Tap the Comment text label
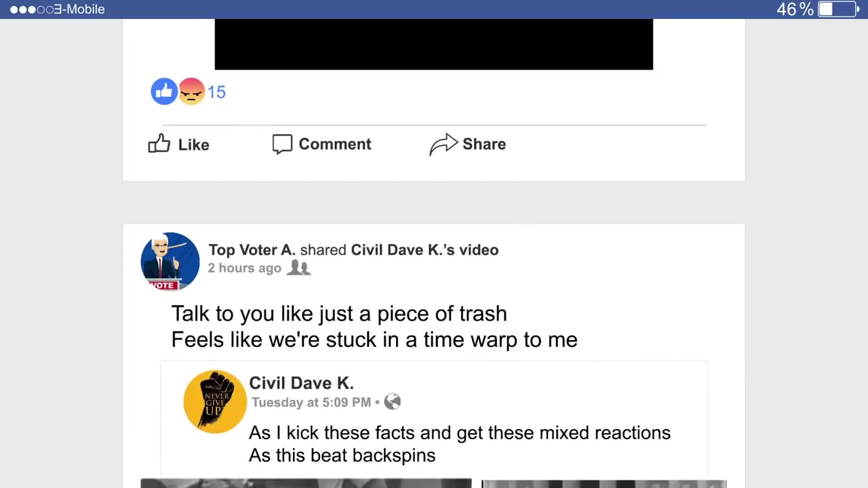This screenshot has width=868, height=488. point(335,144)
